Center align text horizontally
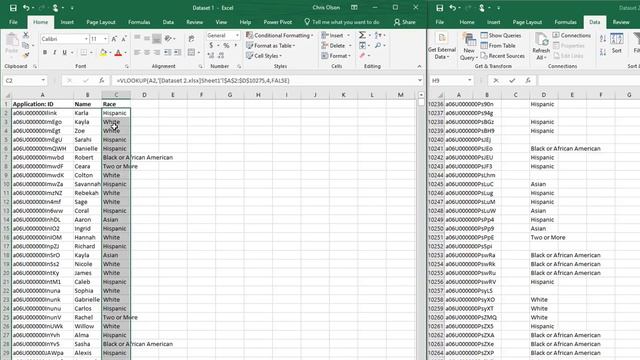Image resolution: width=640 pixels, height=360 pixels. click(x=147, y=52)
